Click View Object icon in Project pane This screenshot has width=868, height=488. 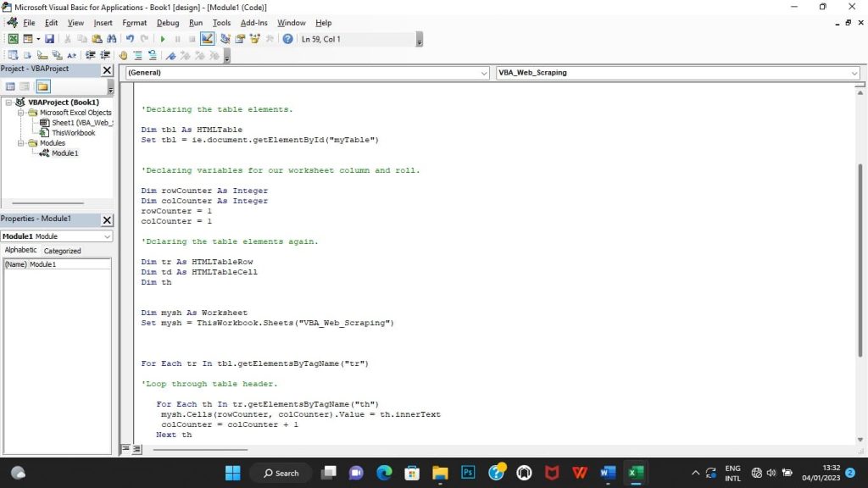point(25,86)
